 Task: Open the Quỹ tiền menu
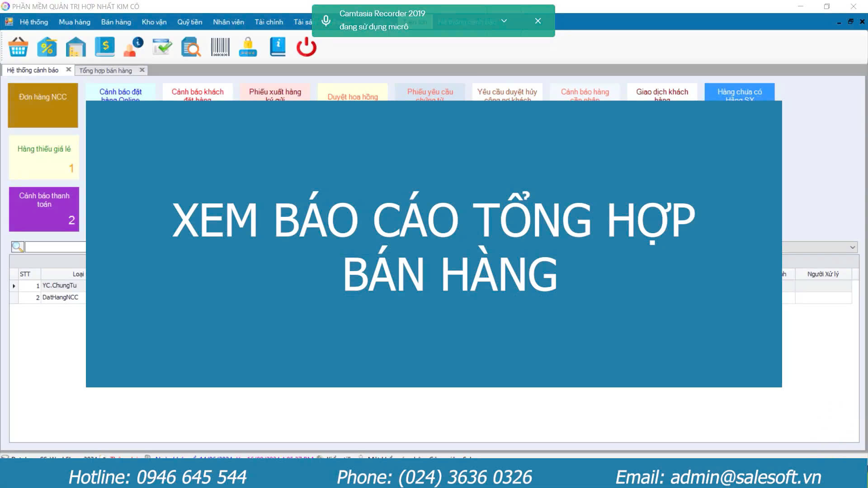pyautogui.click(x=190, y=22)
